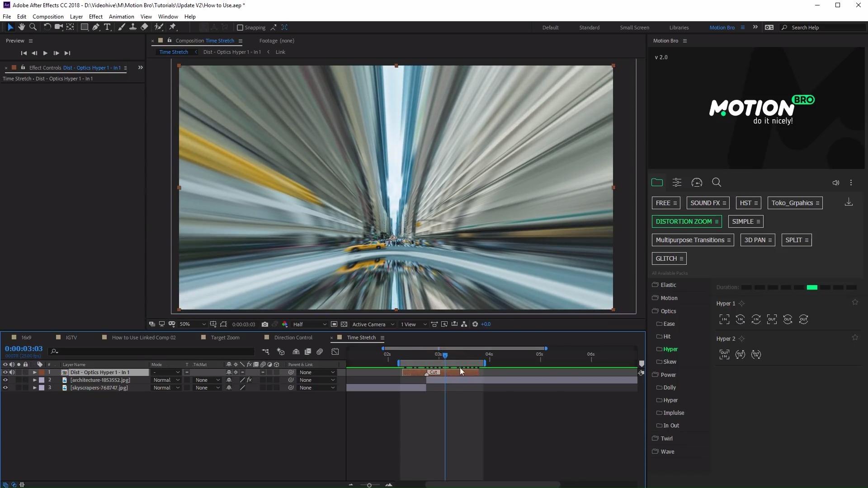Open the Animation menu

pos(121,17)
